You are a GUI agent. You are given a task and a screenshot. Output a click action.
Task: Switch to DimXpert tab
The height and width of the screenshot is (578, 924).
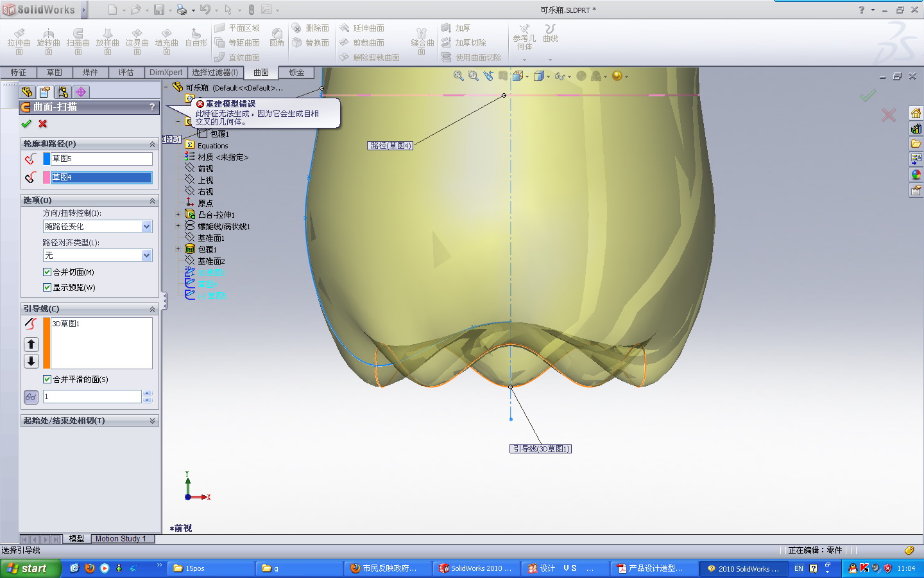166,73
